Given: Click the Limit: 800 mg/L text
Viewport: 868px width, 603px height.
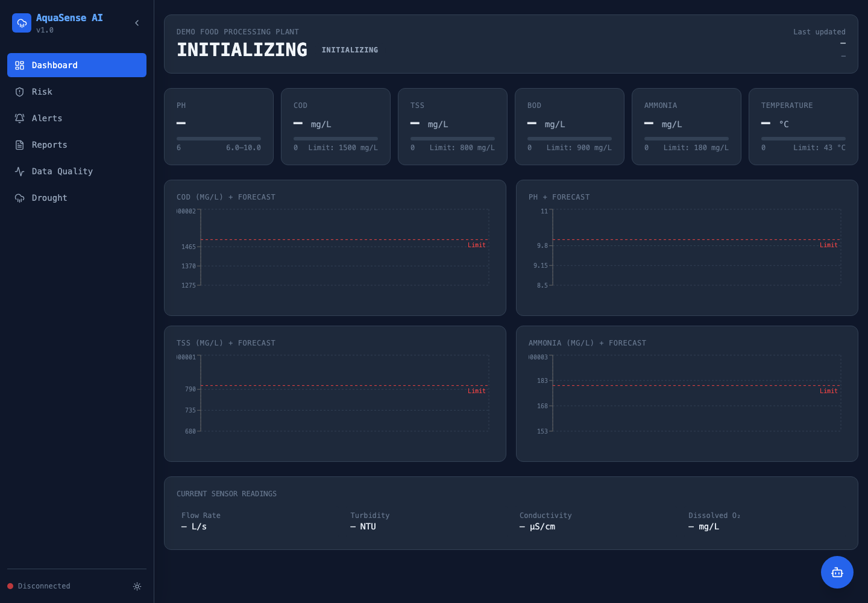Looking at the screenshot, I should (x=462, y=148).
